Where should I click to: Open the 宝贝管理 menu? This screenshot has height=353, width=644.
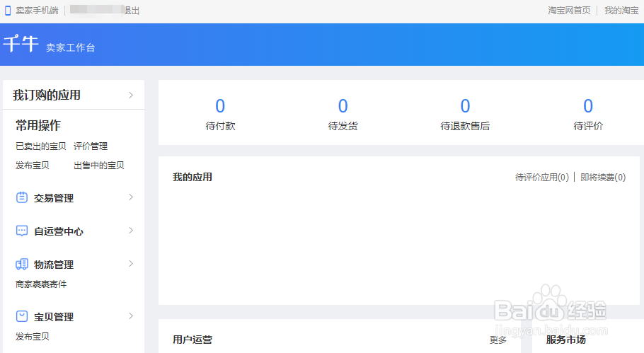point(54,317)
